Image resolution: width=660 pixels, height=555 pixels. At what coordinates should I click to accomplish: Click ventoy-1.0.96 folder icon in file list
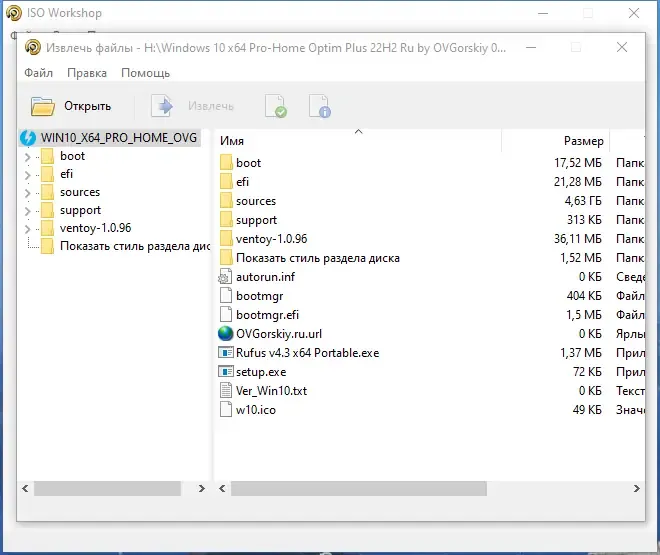pos(226,238)
